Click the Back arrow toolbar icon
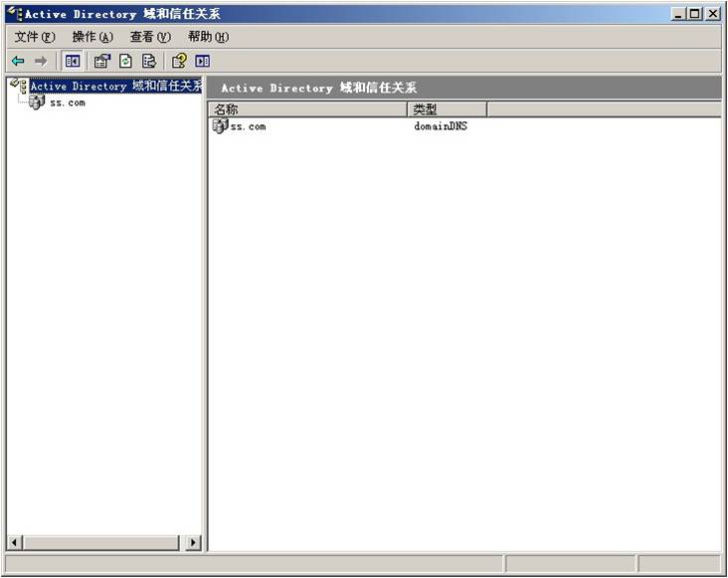 pyautogui.click(x=18, y=61)
